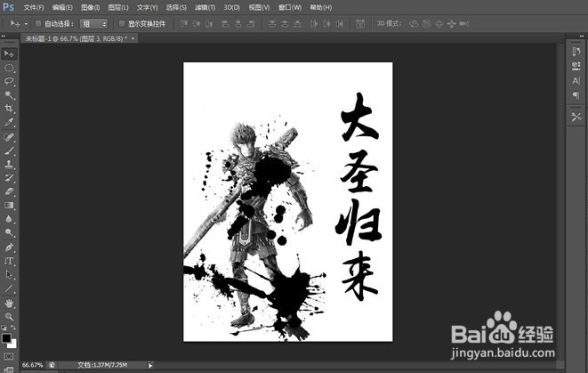Open the Move tool preset picker arrow
Screen dimensions: 588x373
pyautogui.click(x=26, y=24)
